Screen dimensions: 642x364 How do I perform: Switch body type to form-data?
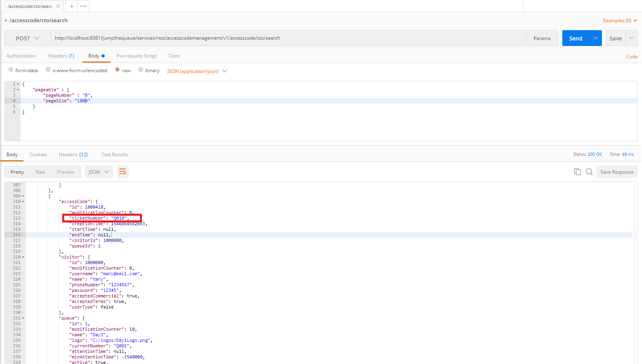coord(11,70)
